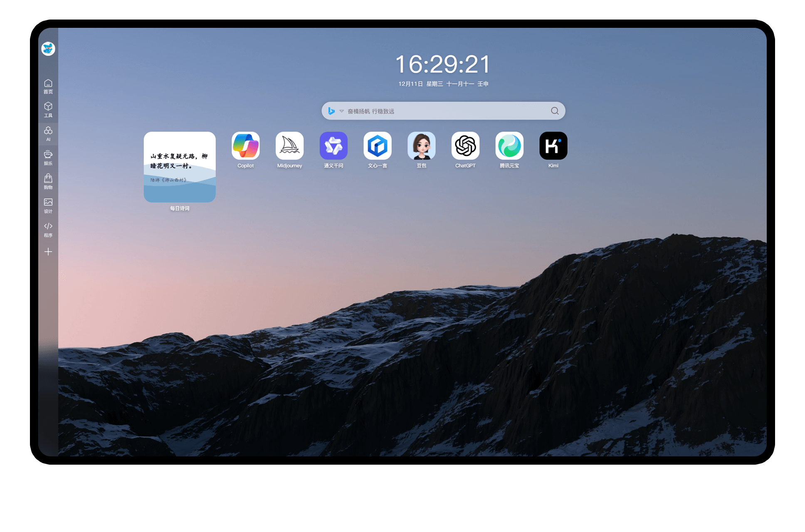This screenshot has height=532, width=805.
Task: Open the 每日诗词 poem widget
Action: [180, 167]
